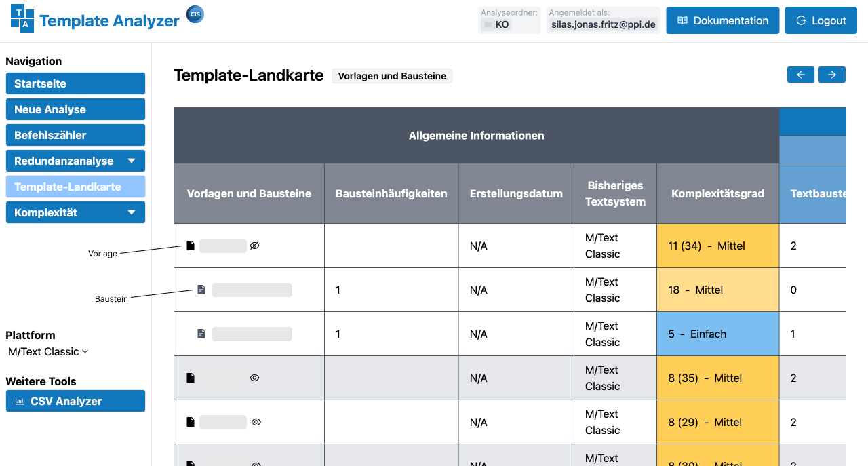Screen dimensions: 868x466
Task: Click the yellow 11 (34) - Mittel cell
Action: click(717, 246)
